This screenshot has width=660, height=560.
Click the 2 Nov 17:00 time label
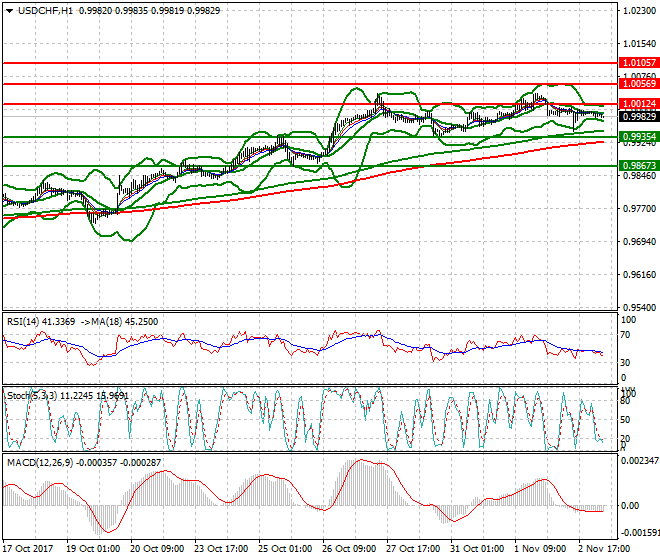click(x=604, y=549)
